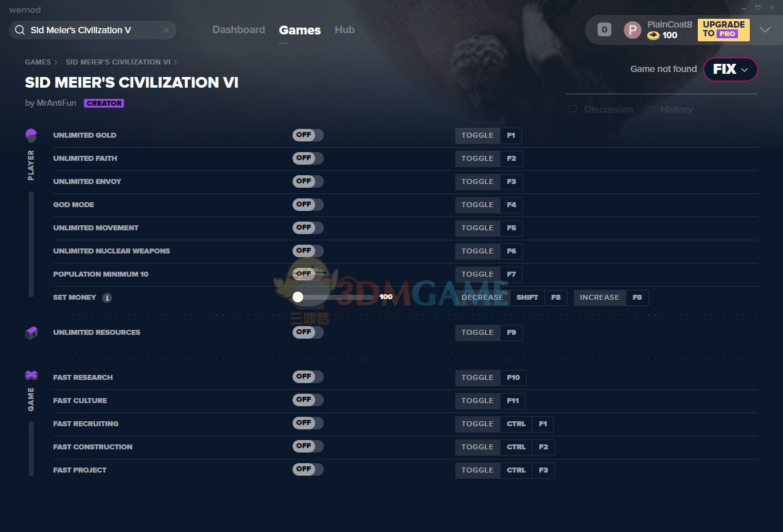Image resolution: width=783 pixels, height=532 pixels.
Task: Click the Upgrade to Pro button
Action: click(x=723, y=29)
